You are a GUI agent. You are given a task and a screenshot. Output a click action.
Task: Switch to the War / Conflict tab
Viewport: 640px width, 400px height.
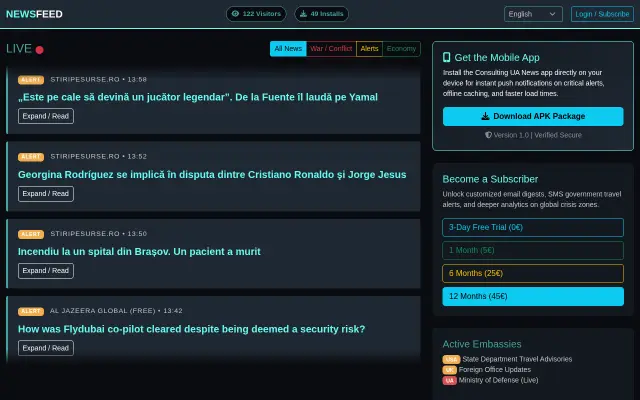coord(331,49)
